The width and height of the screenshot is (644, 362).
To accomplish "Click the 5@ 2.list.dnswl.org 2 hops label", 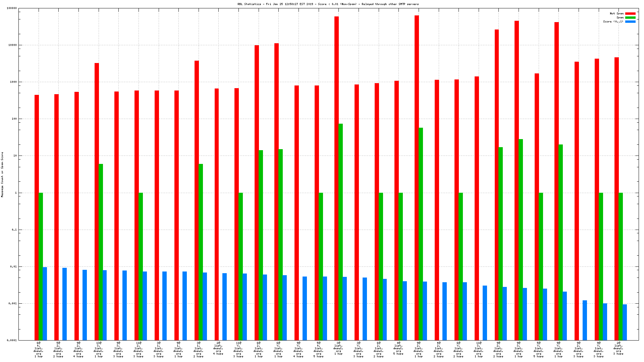I will 58,350.
